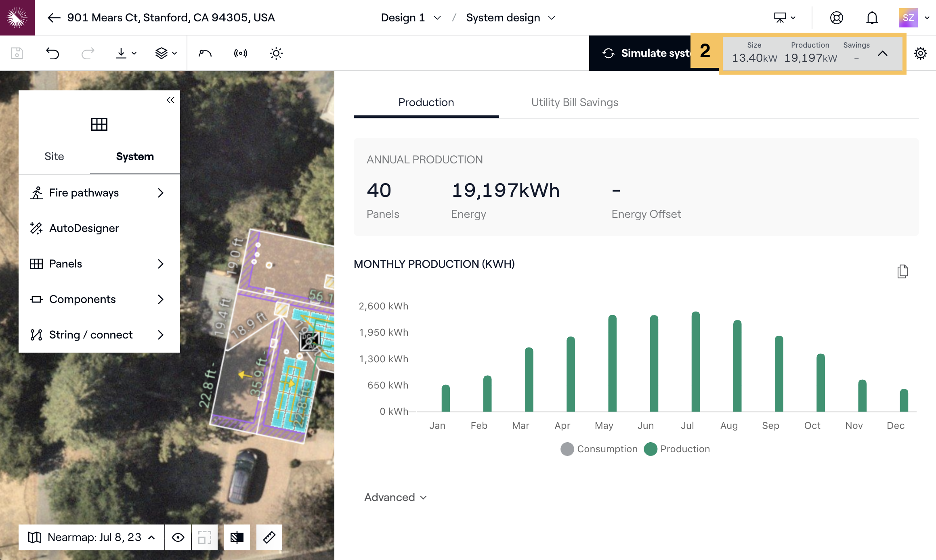This screenshot has width=936, height=560.
Task: Click the help lifebuoy icon
Action: pyautogui.click(x=836, y=18)
